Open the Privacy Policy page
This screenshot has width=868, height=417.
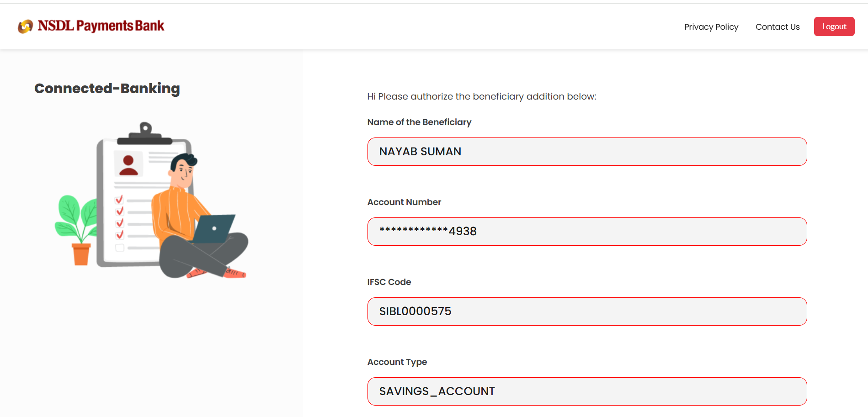tap(711, 27)
